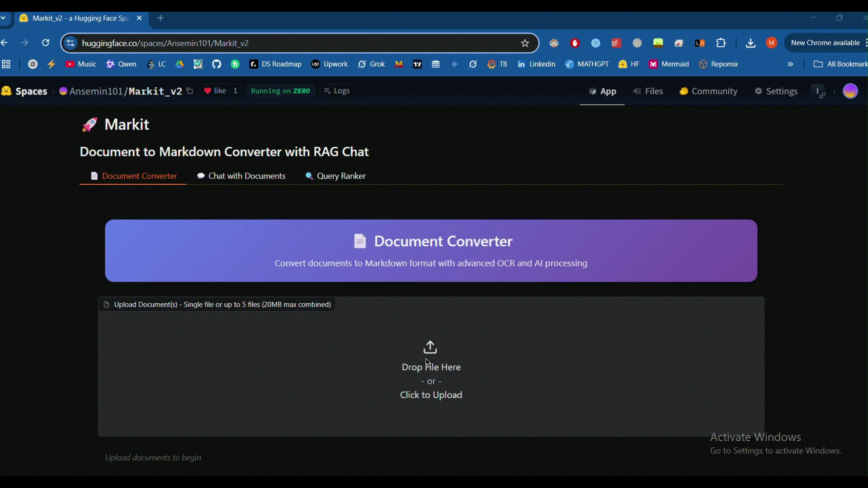Open the site information icon in the address bar
Image resolution: width=868 pixels, height=488 pixels.
71,43
